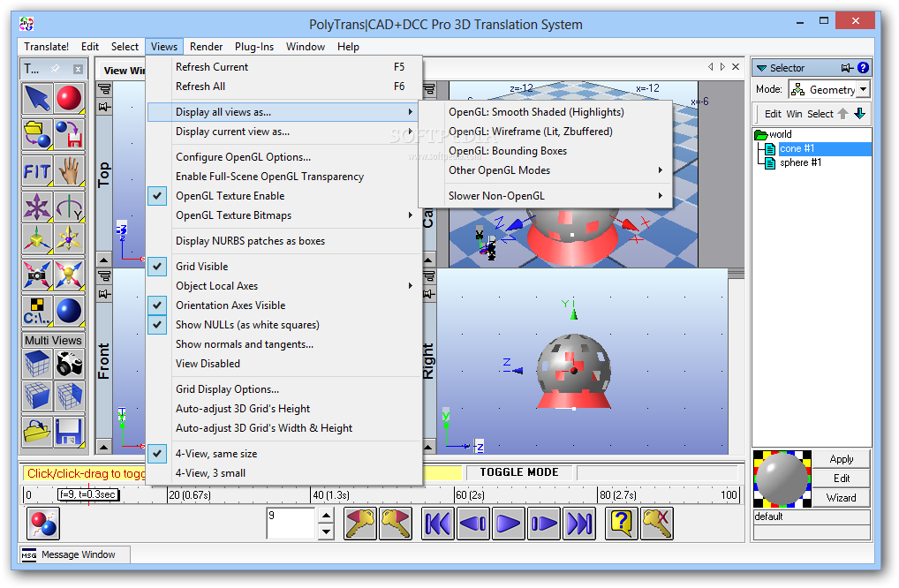Viewport: 899px width, 588px height.
Task: Select the rotate about Y tool
Action: tap(70, 207)
